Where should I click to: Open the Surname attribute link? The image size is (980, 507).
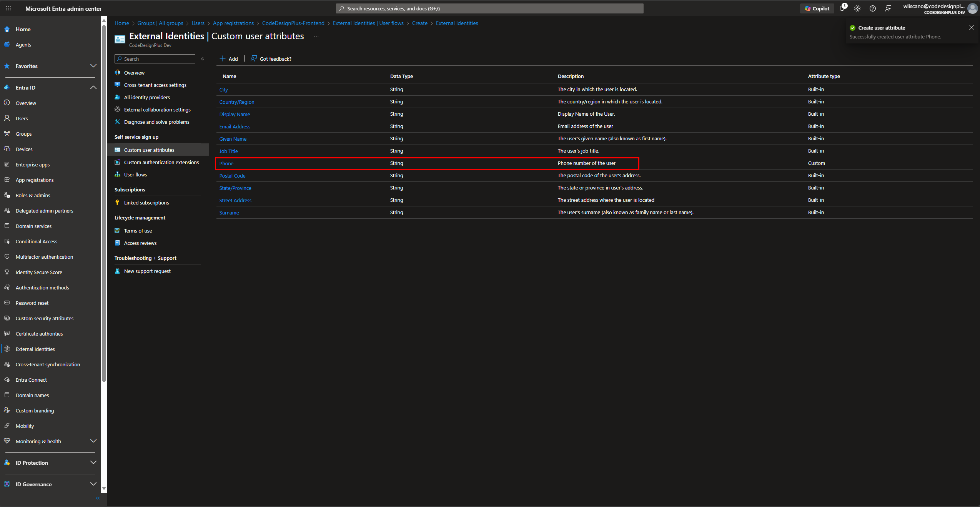click(x=229, y=213)
